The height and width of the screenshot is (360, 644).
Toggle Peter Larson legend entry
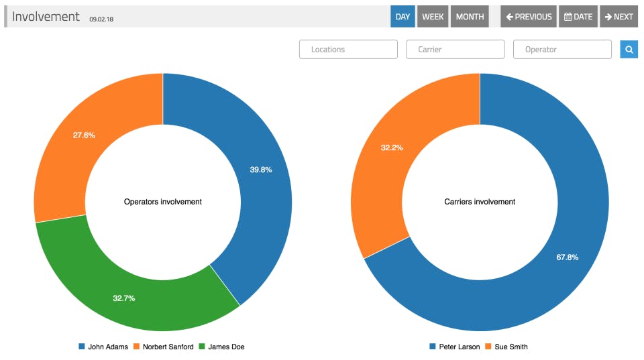coord(454,347)
